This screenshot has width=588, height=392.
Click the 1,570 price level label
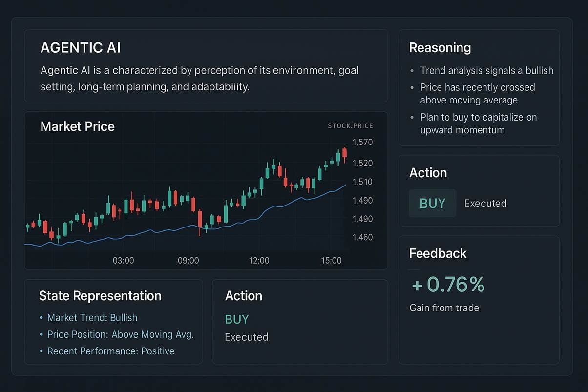click(x=362, y=143)
